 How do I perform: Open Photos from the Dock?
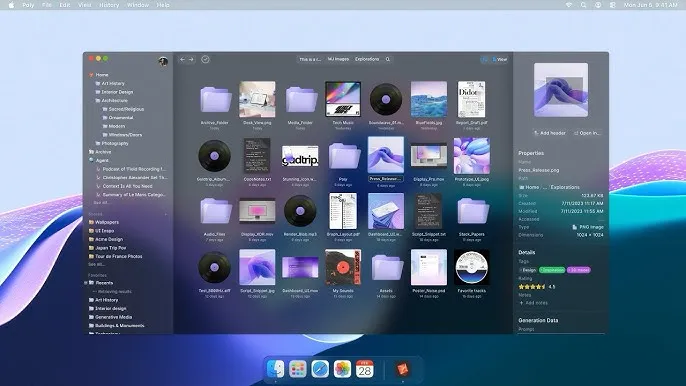[342, 369]
